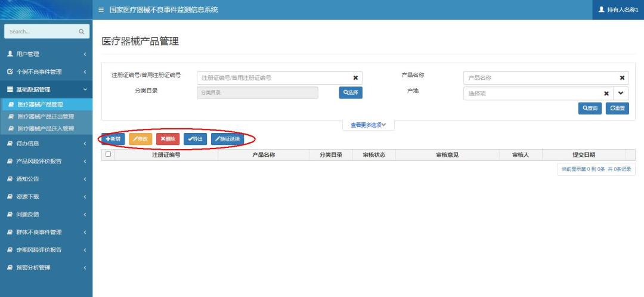Open 医疗器械产品迁出管理 submenu item
Screen dimensions: 644x297
(x=47, y=117)
